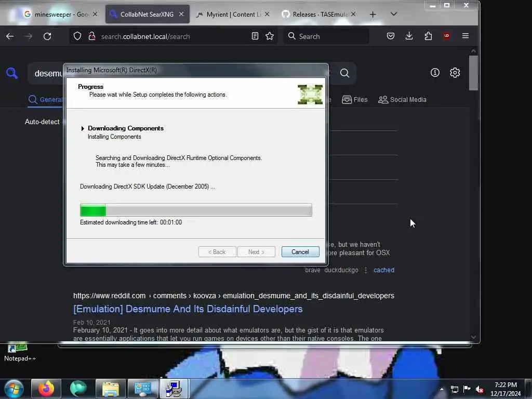Open the Action Center flag icon
532x399 pixels.
pos(467,389)
